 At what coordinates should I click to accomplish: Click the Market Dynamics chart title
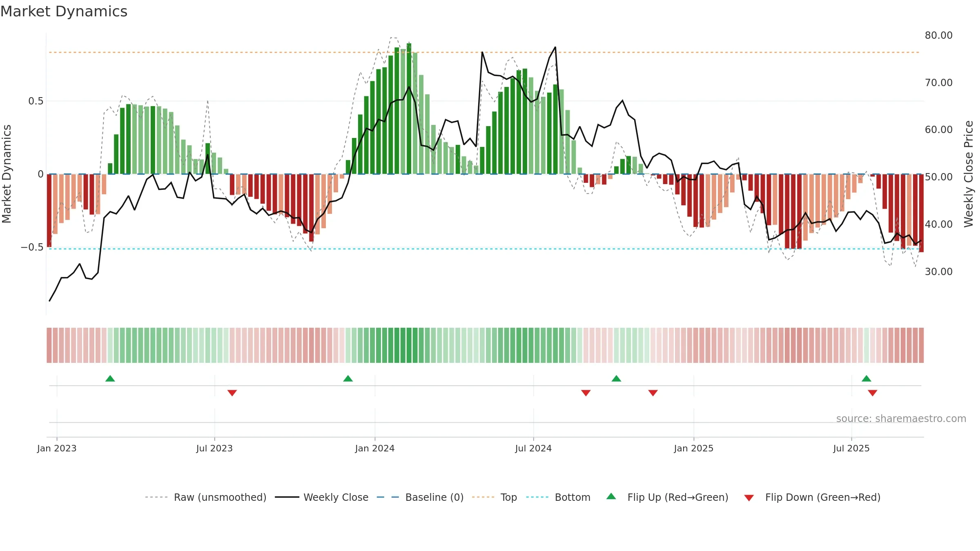tap(64, 11)
